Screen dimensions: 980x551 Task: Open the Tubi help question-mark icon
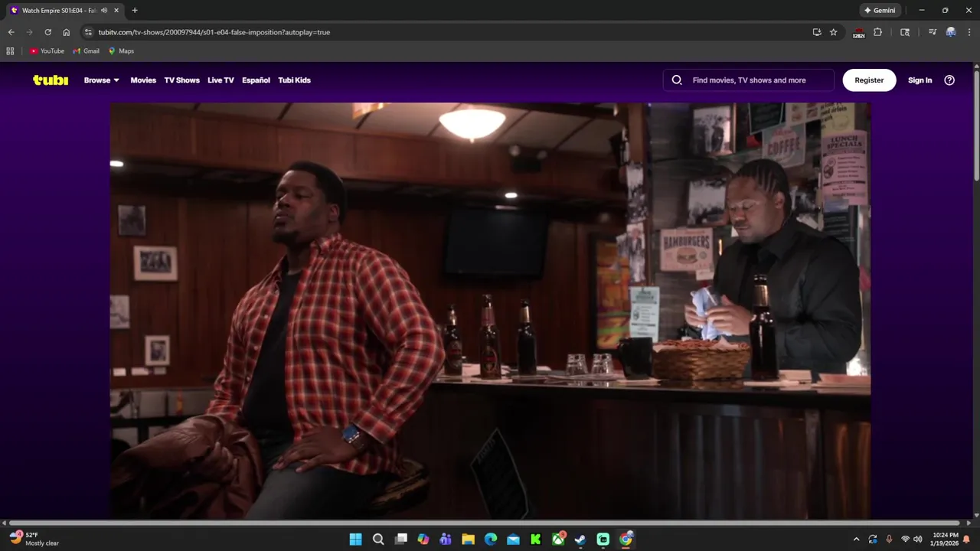(x=949, y=80)
